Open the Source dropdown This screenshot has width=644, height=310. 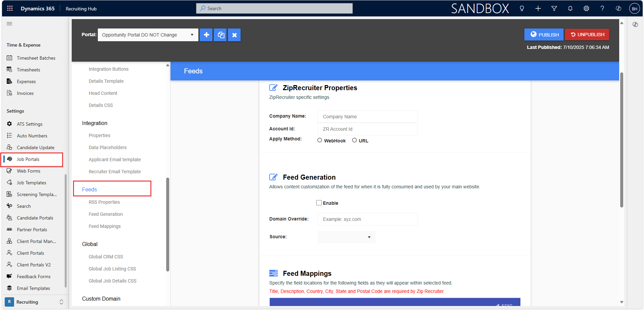click(346, 237)
